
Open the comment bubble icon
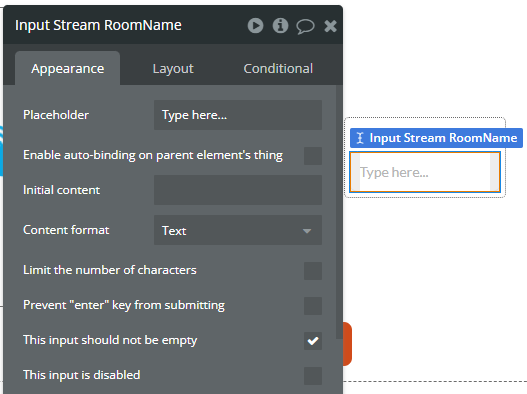pyautogui.click(x=305, y=26)
